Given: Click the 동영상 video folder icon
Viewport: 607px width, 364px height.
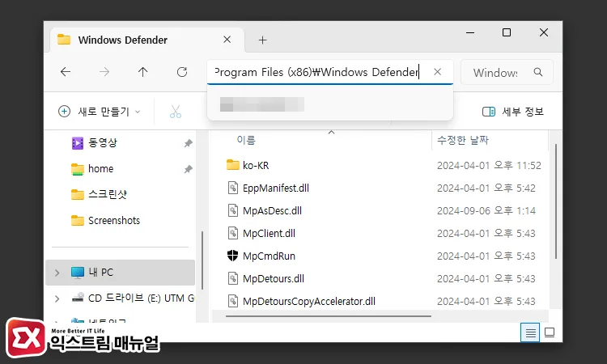Looking at the screenshot, I should click(x=78, y=143).
